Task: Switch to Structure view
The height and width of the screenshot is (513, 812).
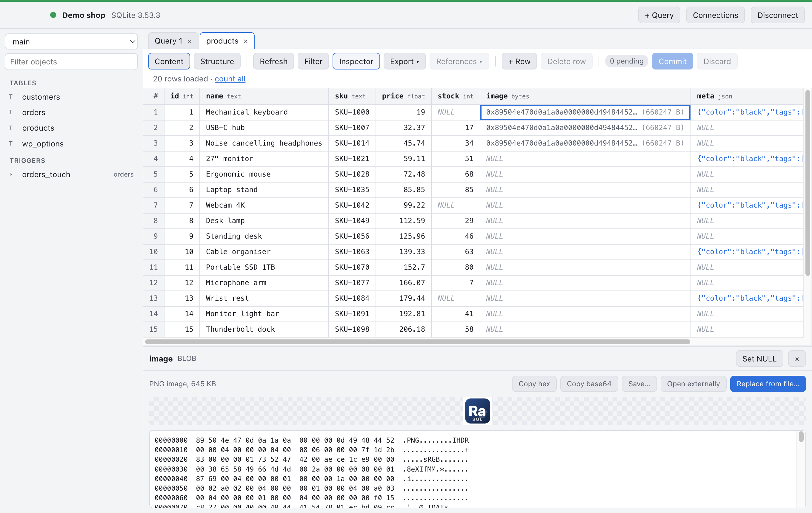Action: tap(217, 61)
